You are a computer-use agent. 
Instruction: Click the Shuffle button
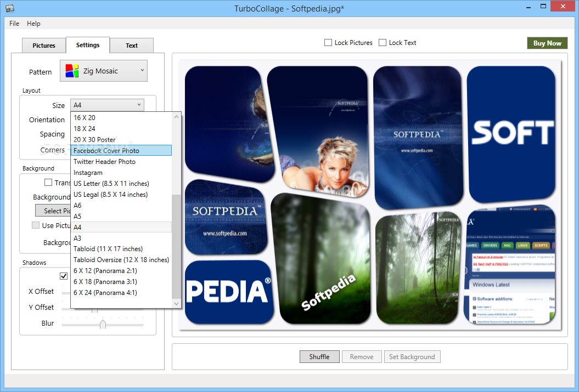pos(319,356)
